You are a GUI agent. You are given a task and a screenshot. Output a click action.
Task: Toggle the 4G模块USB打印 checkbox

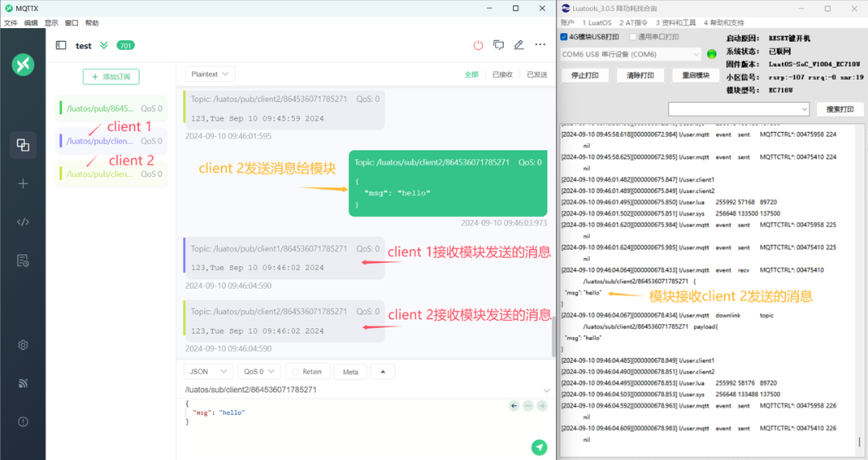click(563, 37)
